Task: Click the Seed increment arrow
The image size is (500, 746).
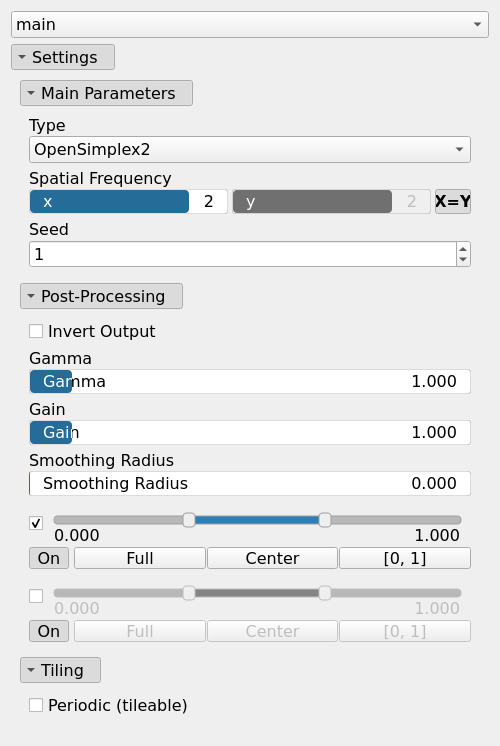Action: [463, 249]
